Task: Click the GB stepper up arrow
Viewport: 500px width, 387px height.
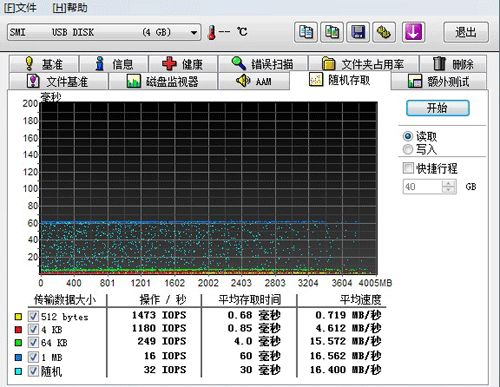Action: pos(449,183)
